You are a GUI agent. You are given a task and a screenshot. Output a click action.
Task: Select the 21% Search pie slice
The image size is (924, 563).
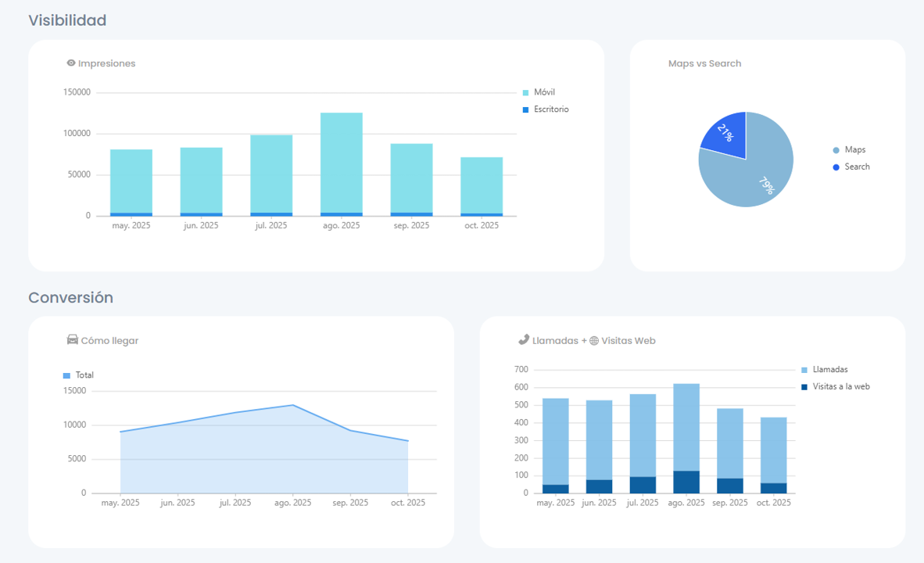click(725, 131)
